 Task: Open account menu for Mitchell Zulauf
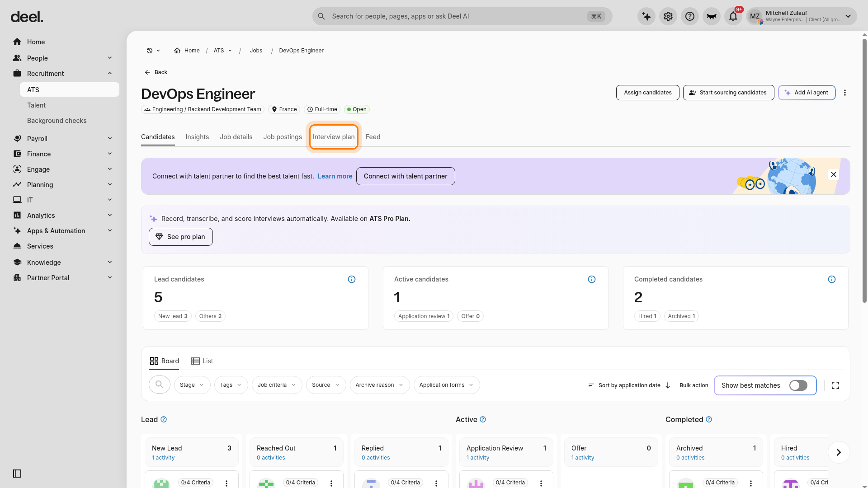point(801,17)
